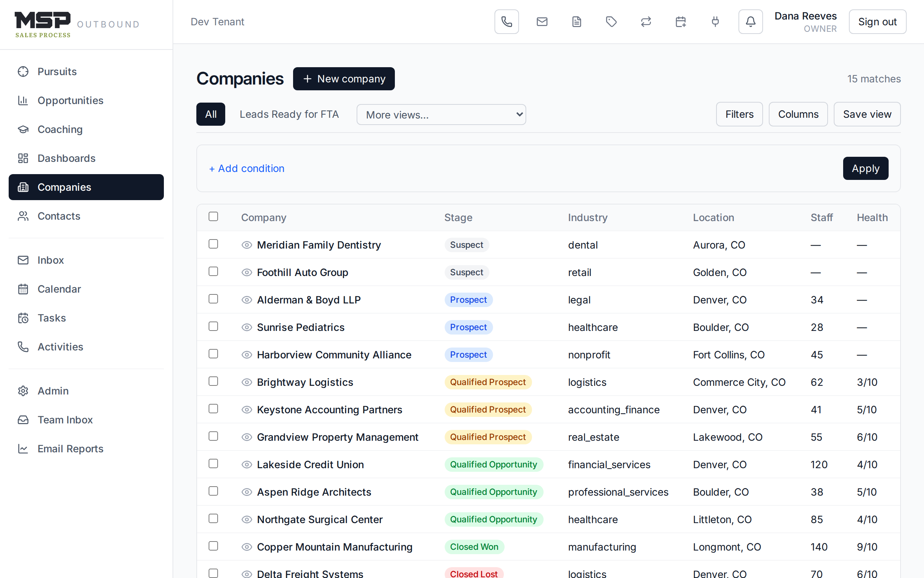Click the Health column header

pos(872,217)
